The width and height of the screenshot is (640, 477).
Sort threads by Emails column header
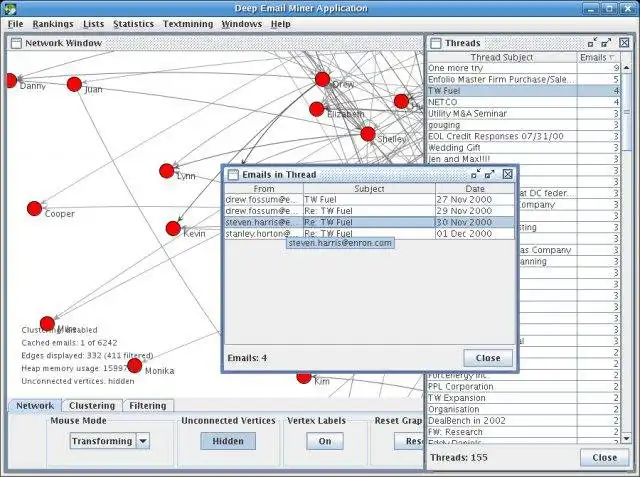pos(598,58)
